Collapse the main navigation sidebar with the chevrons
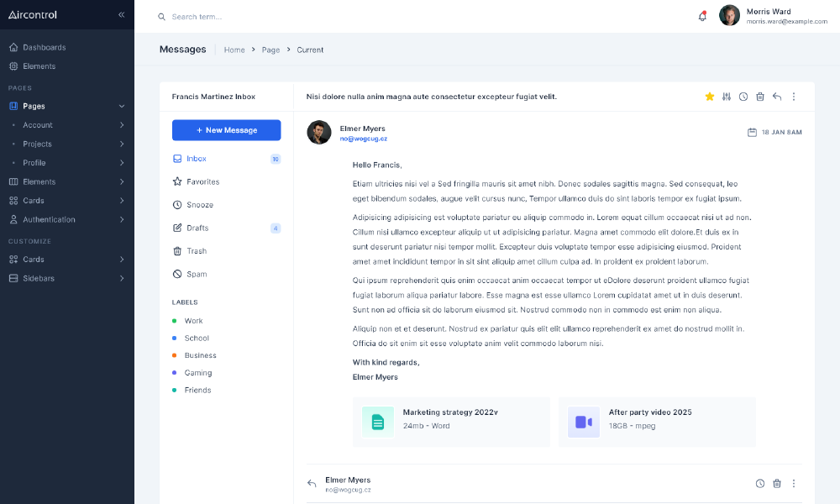 (121, 14)
